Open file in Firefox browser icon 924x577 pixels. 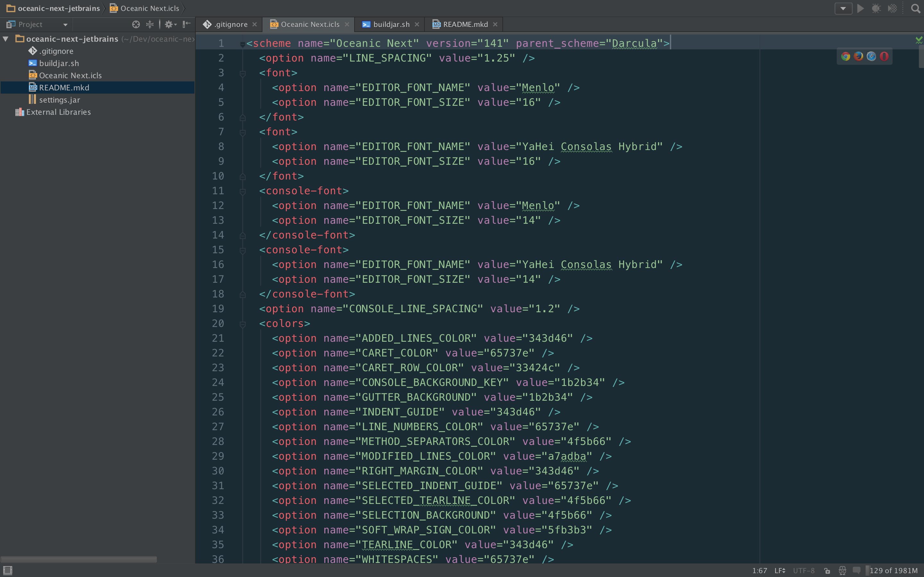pyautogui.click(x=858, y=56)
